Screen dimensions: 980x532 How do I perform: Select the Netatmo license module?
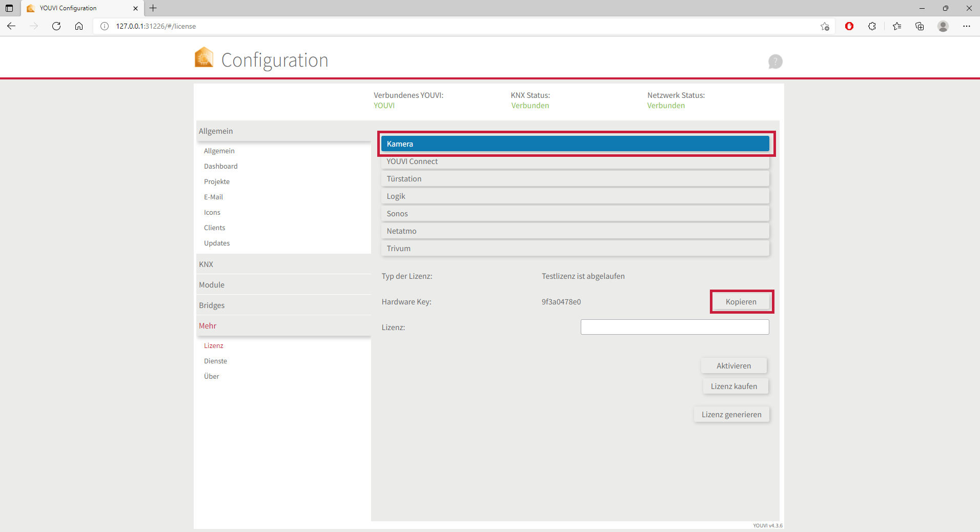575,231
